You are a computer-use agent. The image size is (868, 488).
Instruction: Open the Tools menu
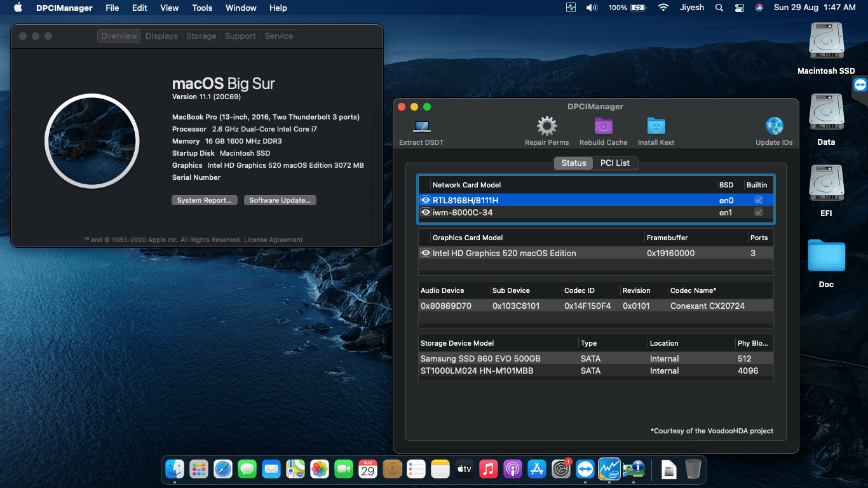pos(202,8)
